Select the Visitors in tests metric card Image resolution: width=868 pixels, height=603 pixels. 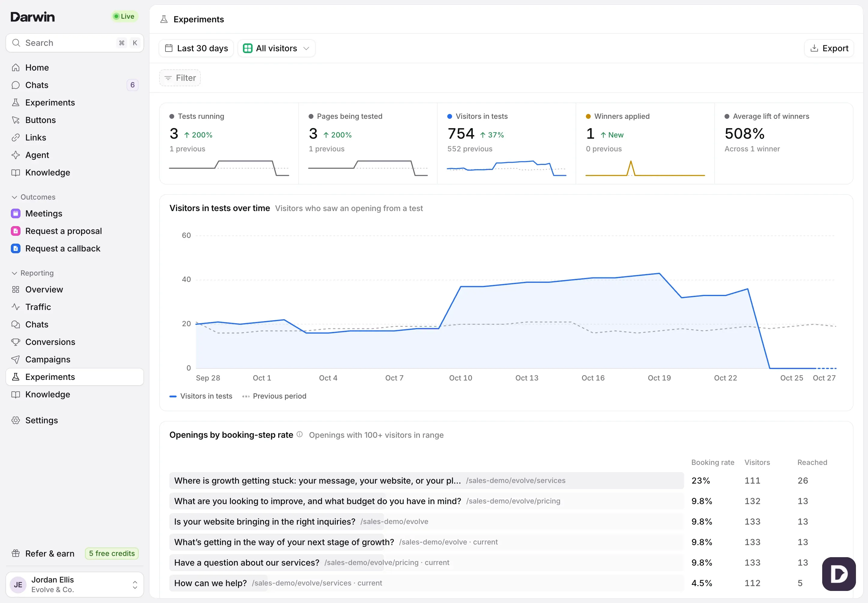coord(506,144)
